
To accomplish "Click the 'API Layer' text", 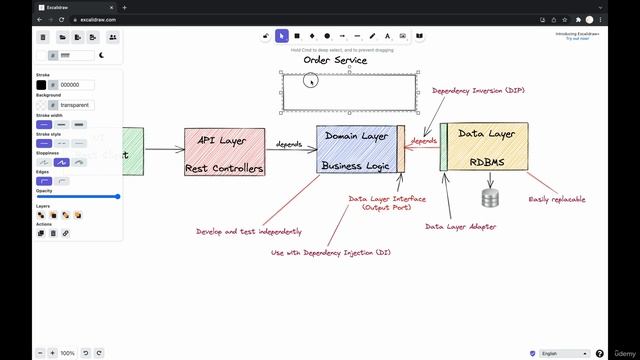I will 222,140.
